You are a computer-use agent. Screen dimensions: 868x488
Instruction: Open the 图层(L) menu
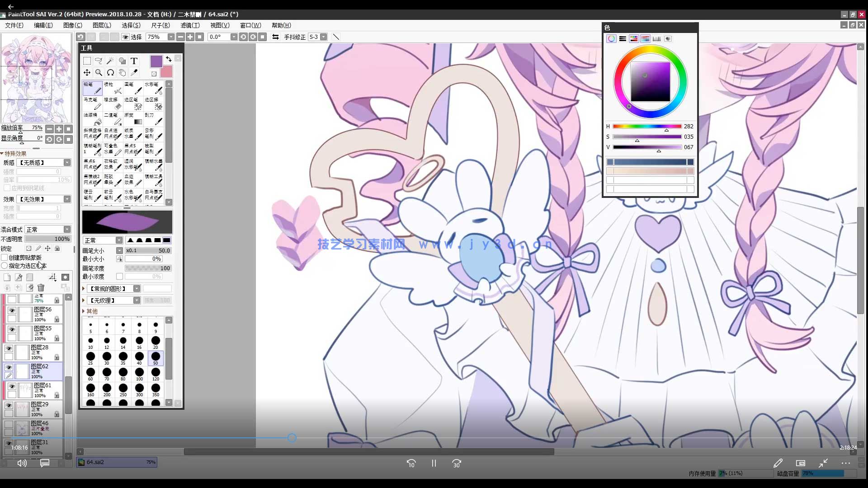pyautogui.click(x=102, y=25)
